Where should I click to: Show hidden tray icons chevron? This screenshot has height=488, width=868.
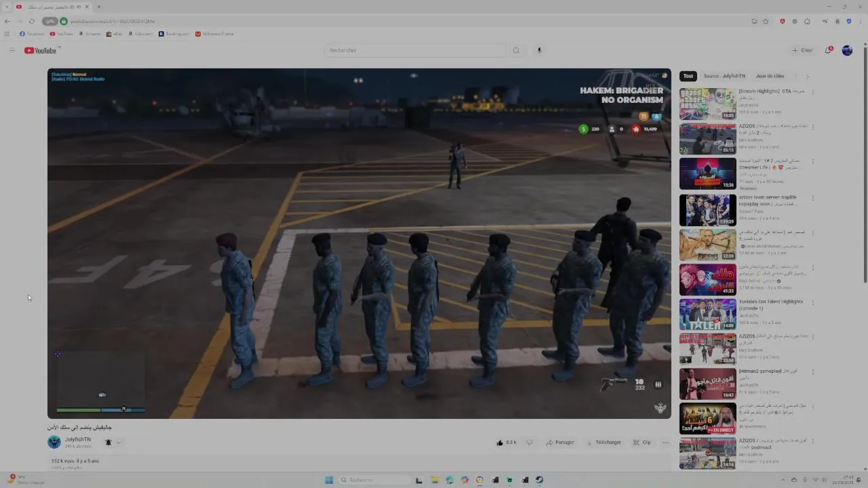pyautogui.click(x=783, y=480)
